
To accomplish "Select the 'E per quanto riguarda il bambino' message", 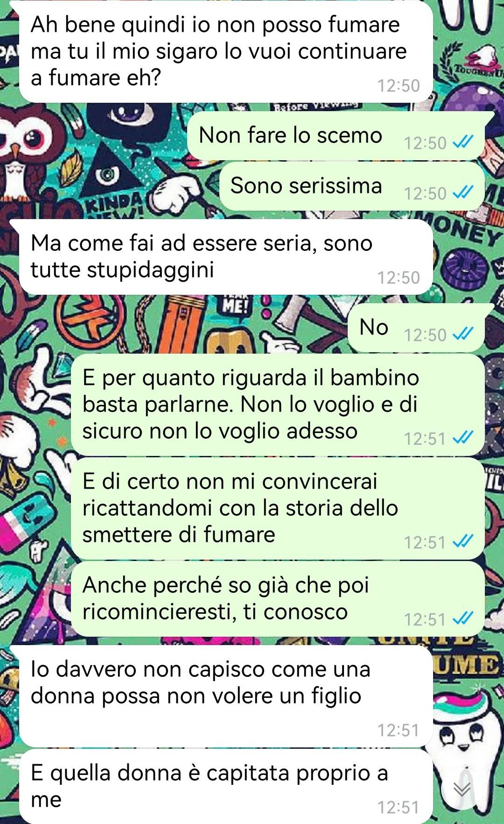I will coord(278,405).
